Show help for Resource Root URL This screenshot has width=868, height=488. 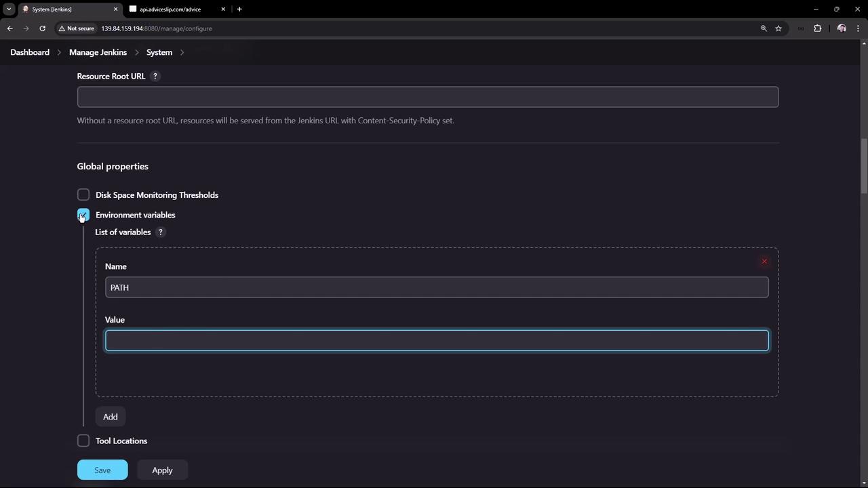pyautogui.click(x=155, y=76)
